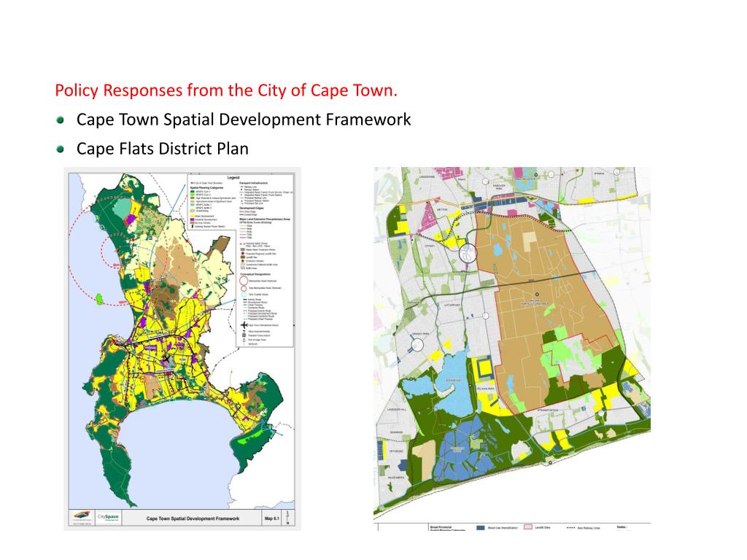
Task: Expand the Conceptual Designations legend section
Action: [x=254, y=274]
